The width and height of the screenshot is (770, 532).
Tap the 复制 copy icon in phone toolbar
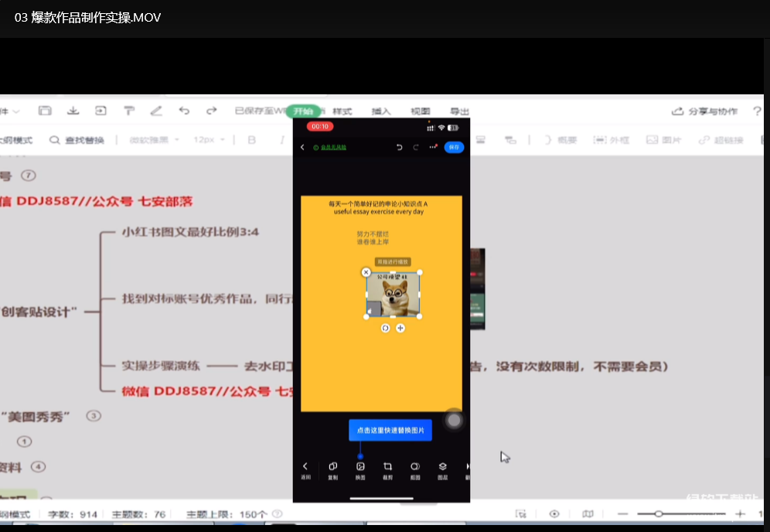click(x=332, y=469)
